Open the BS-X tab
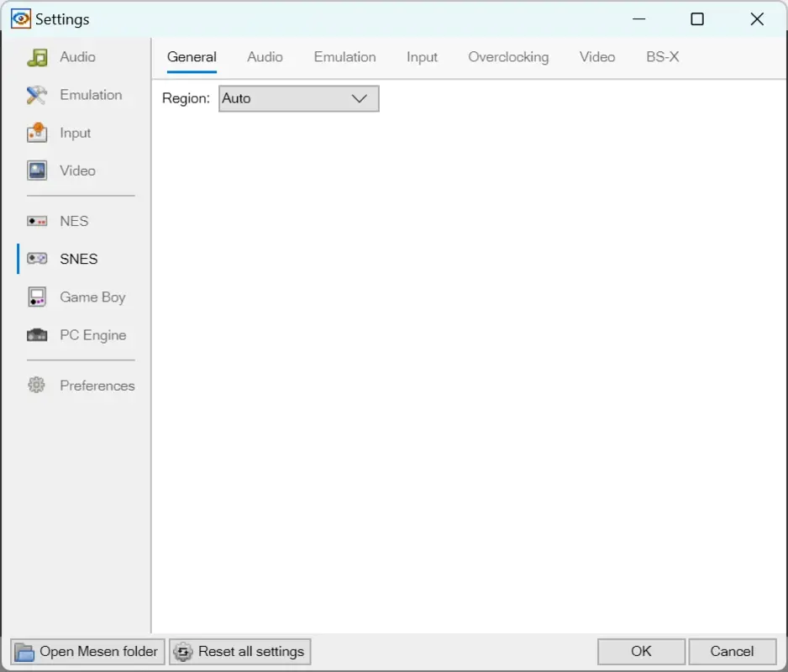Image resolution: width=788 pixels, height=672 pixels. [x=662, y=57]
